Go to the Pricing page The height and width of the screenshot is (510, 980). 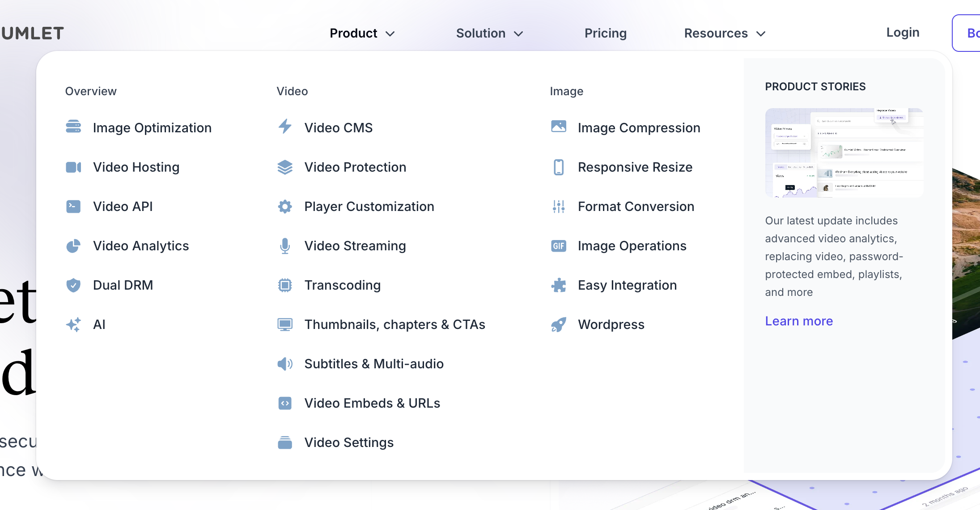606,34
